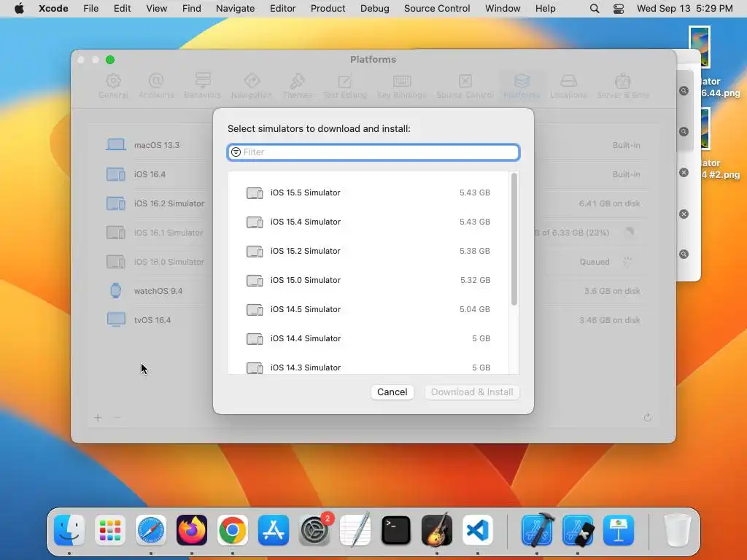Click Download & Install button
The height and width of the screenshot is (560, 747).
(x=472, y=392)
